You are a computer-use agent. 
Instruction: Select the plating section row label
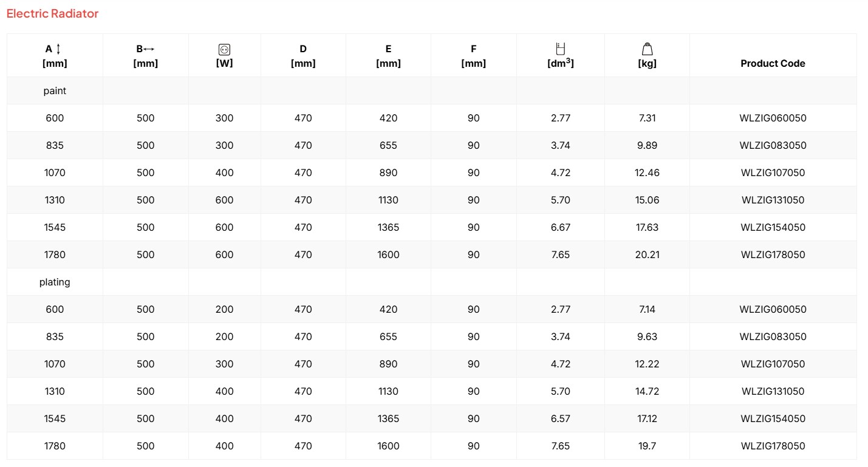click(x=55, y=282)
